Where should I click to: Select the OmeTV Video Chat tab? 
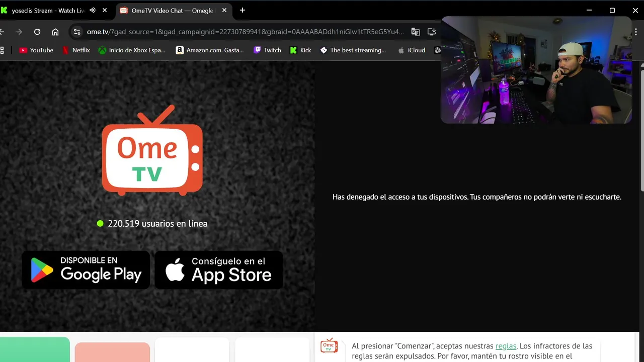pos(173,10)
